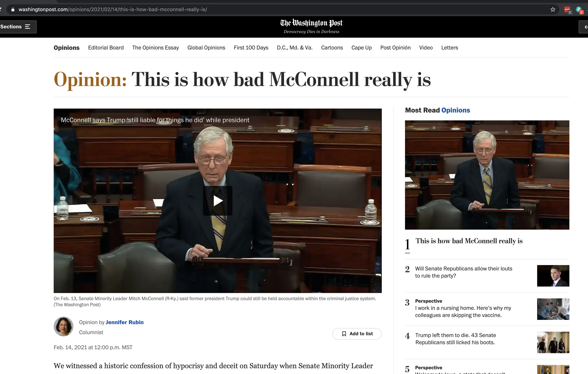The height and width of the screenshot is (374, 588).
Task: Open Post Opinión nav link
Action: point(395,48)
